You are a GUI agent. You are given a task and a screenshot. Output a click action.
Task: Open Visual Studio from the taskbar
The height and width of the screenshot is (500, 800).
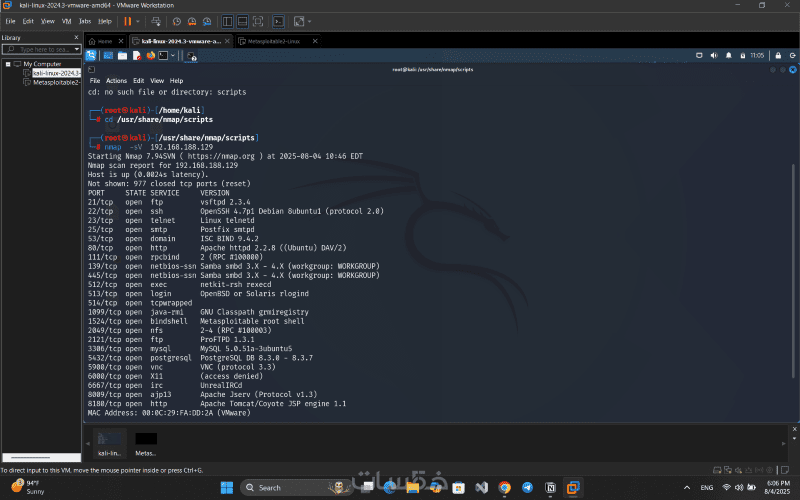(x=482, y=488)
